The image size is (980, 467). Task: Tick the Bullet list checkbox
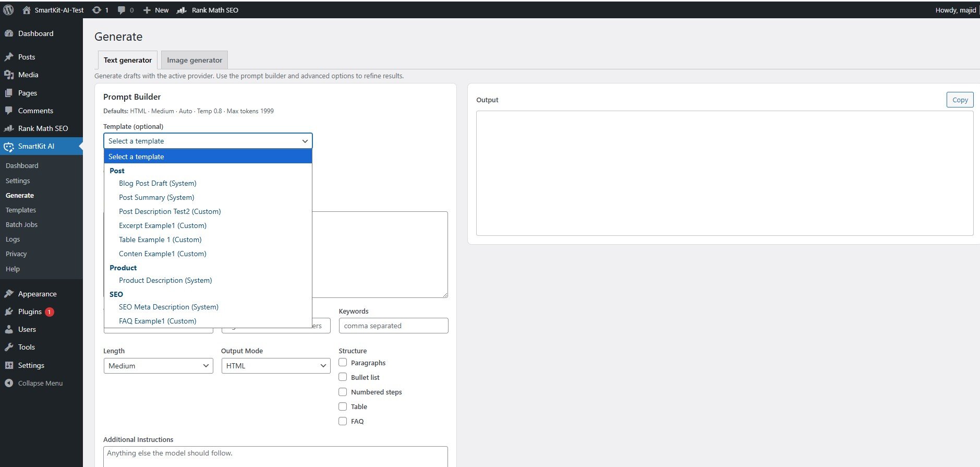pyautogui.click(x=343, y=377)
